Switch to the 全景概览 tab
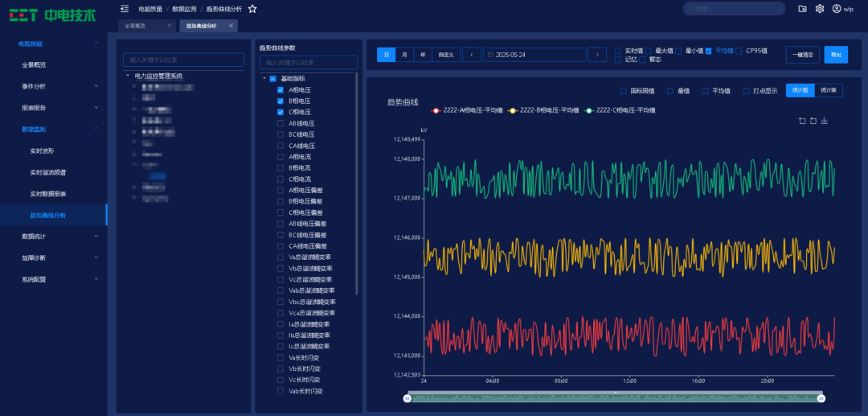The height and width of the screenshot is (416, 868). coord(137,26)
